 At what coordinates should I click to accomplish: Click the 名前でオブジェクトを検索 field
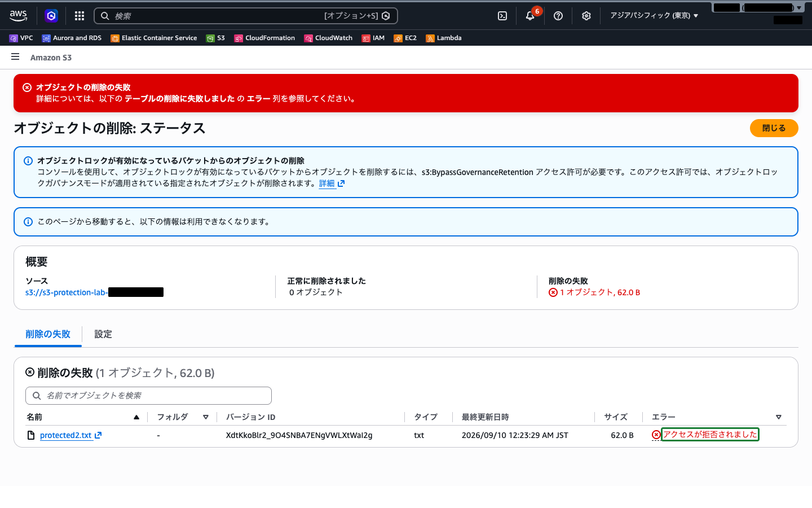pyautogui.click(x=148, y=396)
